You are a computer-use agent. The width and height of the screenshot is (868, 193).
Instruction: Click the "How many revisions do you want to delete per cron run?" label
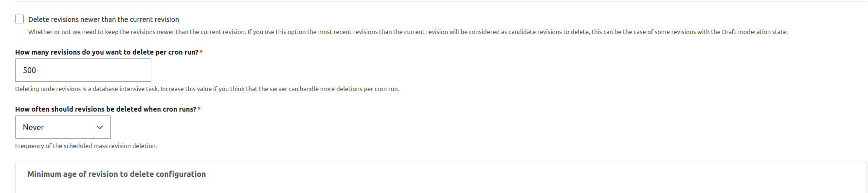[x=107, y=52]
